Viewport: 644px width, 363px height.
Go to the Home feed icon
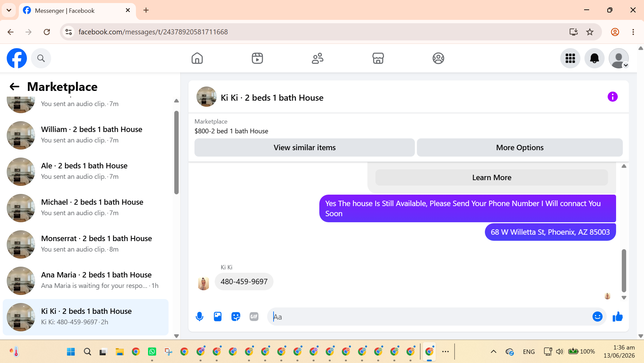click(197, 58)
